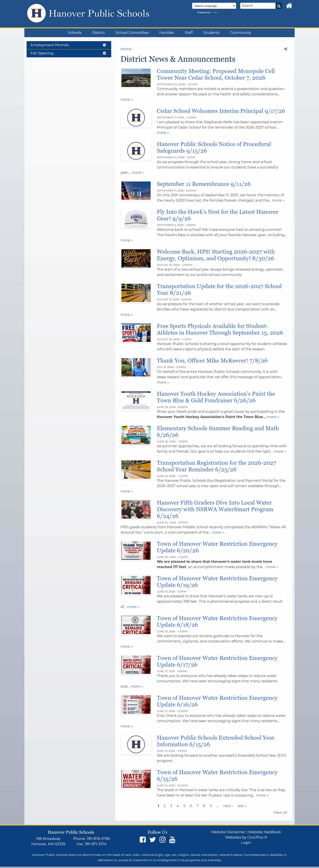Open the Students menu
The image size is (319, 868).
pyautogui.click(x=211, y=33)
